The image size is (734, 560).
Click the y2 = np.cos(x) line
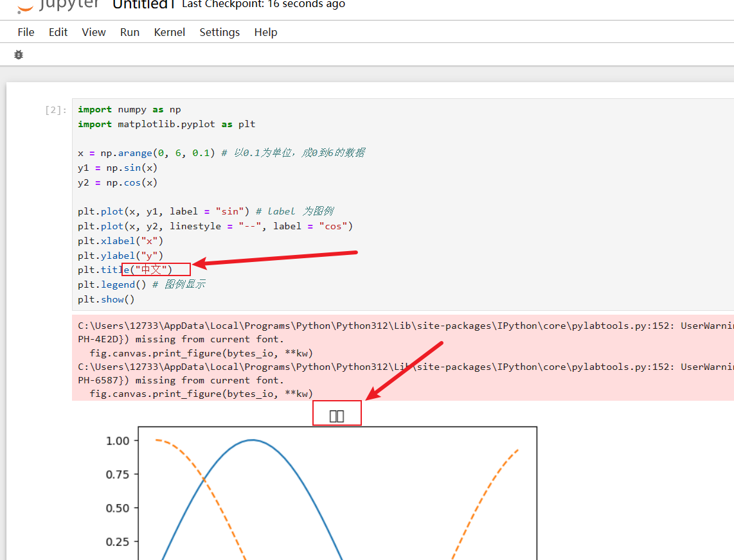[118, 182]
